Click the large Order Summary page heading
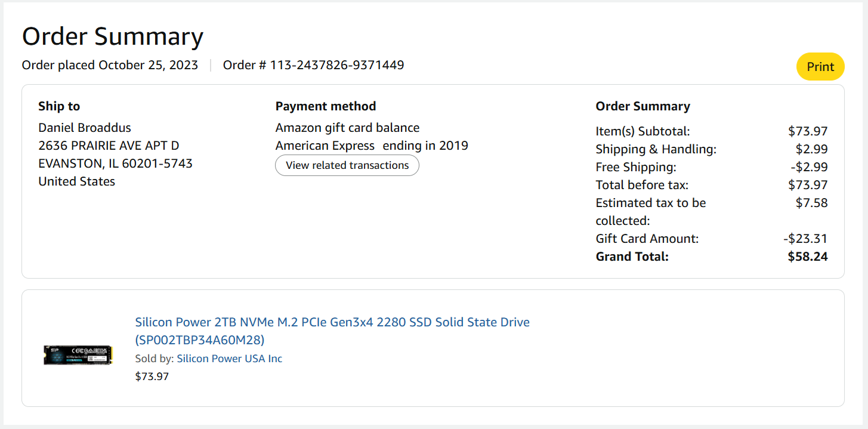Viewport: 868px width, 429px height. (x=112, y=36)
